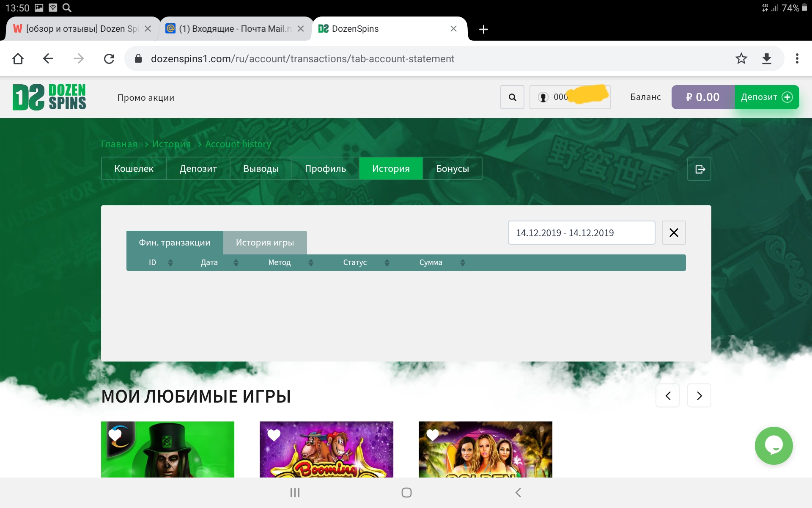Image resolution: width=812 pixels, height=508 pixels.
Task: Bookmark page with the star icon
Action: pos(741,58)
